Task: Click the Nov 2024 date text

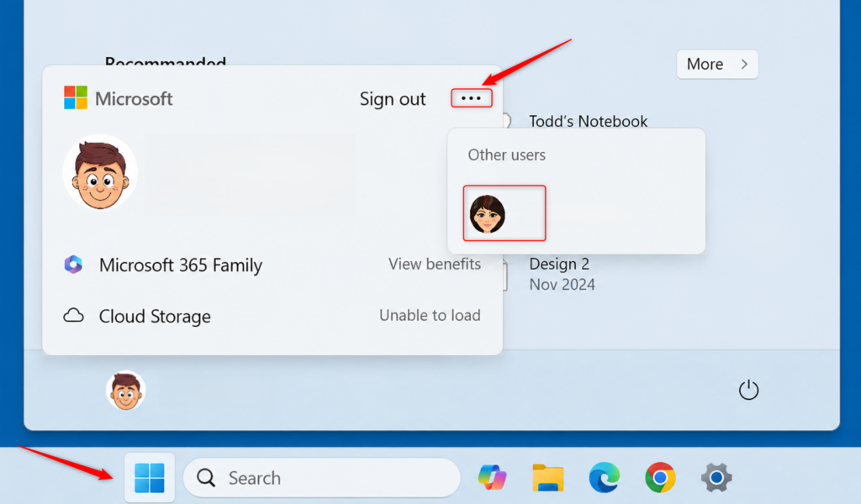Action: pyautogui.click(x=562, y=285)
